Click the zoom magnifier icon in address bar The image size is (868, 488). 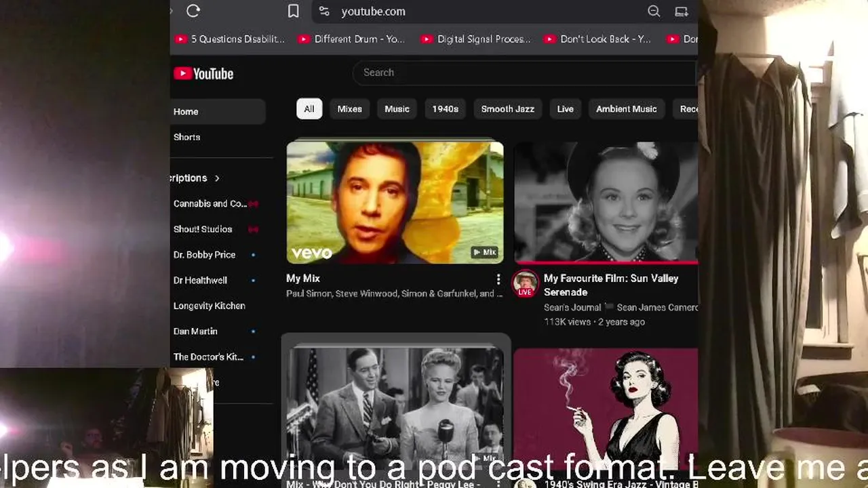(654, 12)
